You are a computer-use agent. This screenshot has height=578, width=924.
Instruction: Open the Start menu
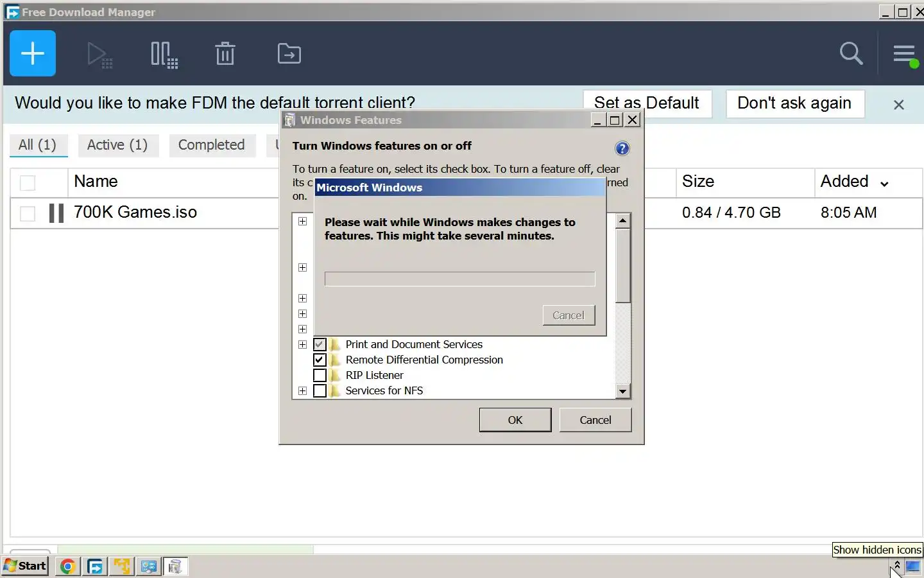pos(26,566)
